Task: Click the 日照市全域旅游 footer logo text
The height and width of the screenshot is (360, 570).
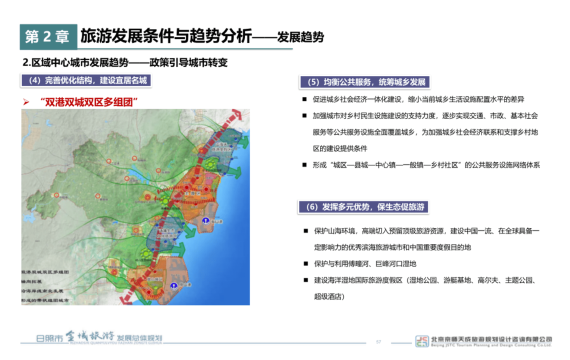Action: click(x=99, y=337)
